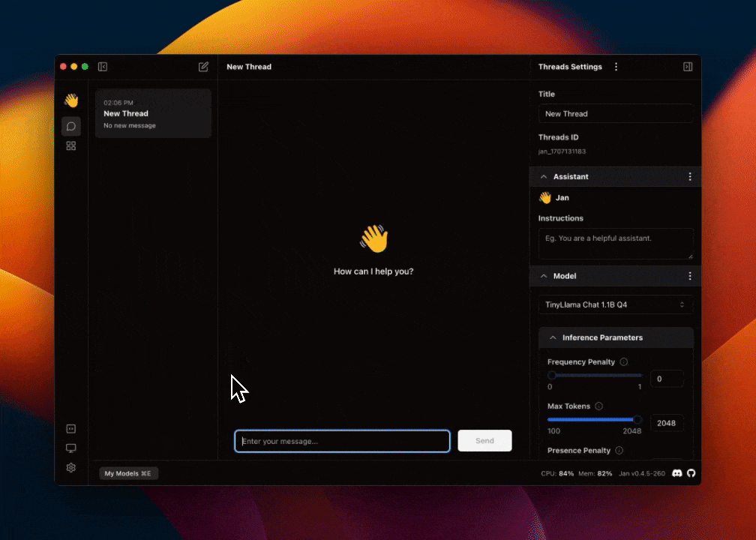This screenshot has width=756, height=540.
Task: Click the My Models button
Action: pos(128,473)
